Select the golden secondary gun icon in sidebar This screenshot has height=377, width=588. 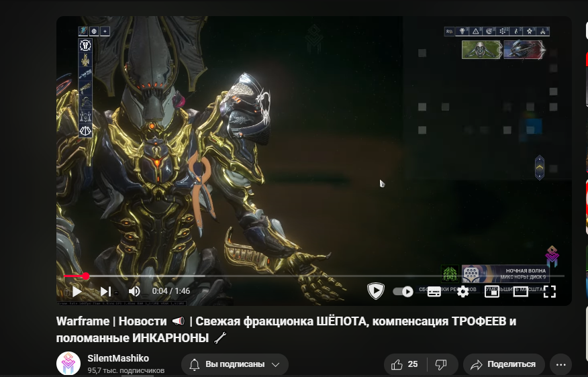(x=85, y=89)
